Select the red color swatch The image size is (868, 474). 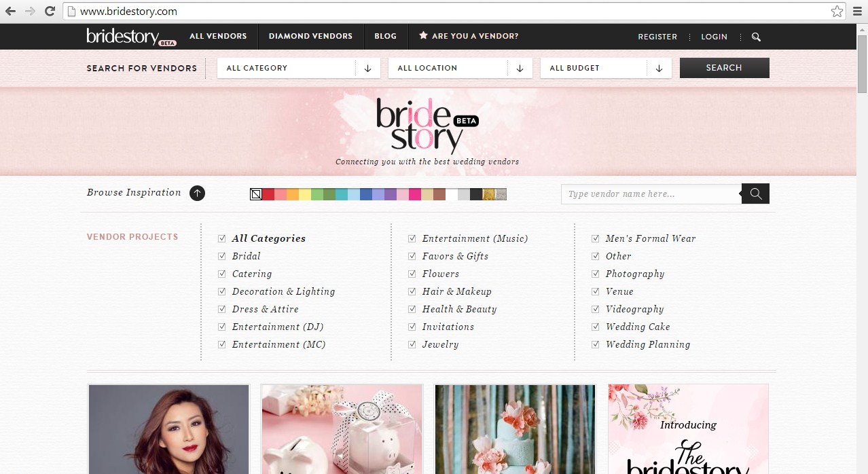268,194
